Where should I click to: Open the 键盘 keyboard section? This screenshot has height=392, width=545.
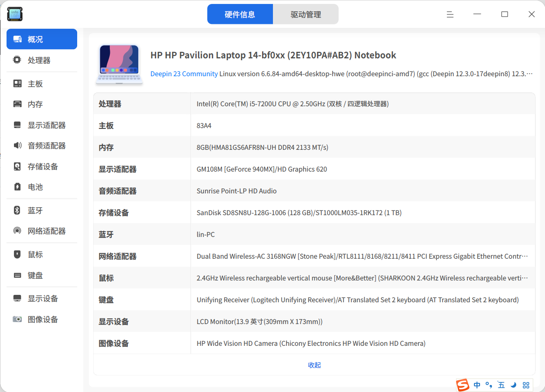[42, 276]
